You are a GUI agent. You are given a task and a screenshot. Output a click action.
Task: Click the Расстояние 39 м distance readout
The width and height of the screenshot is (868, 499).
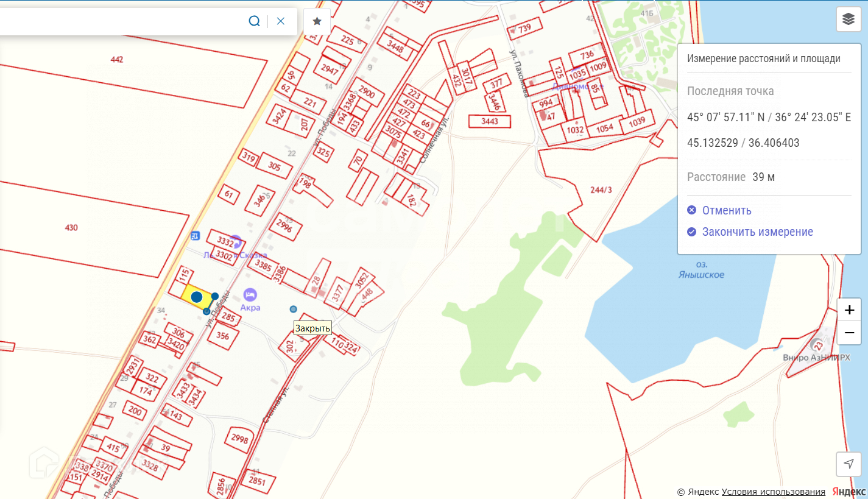pos(731,177)
